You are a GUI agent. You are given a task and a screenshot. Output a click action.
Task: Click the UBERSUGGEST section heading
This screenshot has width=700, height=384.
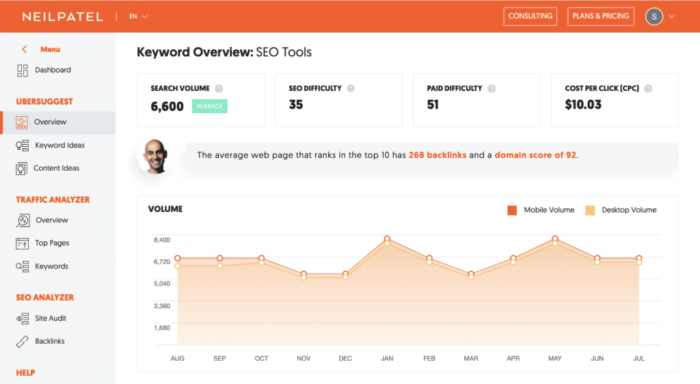click(x=44, y=102)
